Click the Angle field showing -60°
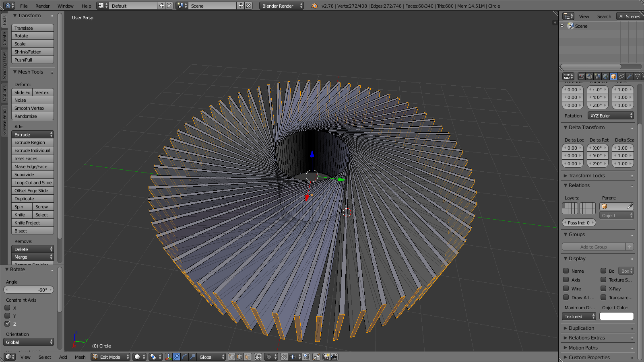This screenshot has height=362, width=644. (28, 290)
